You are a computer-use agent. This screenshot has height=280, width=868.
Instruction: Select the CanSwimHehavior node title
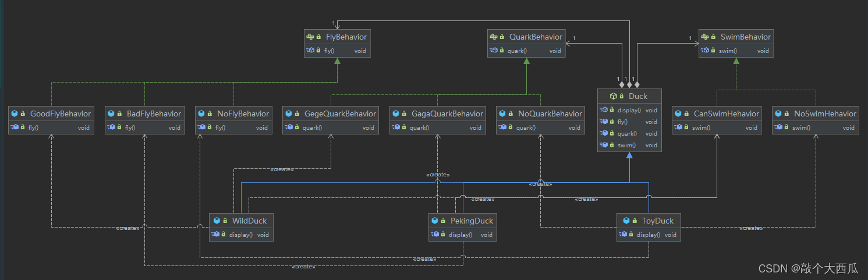tap(727, 114)
